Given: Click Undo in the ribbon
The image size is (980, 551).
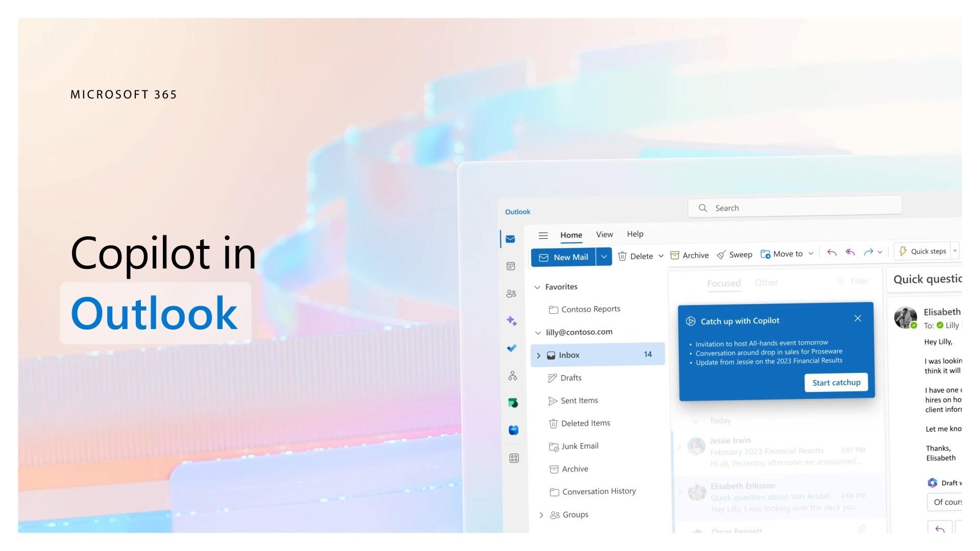Looking at the screenshot, I should 831,253.
